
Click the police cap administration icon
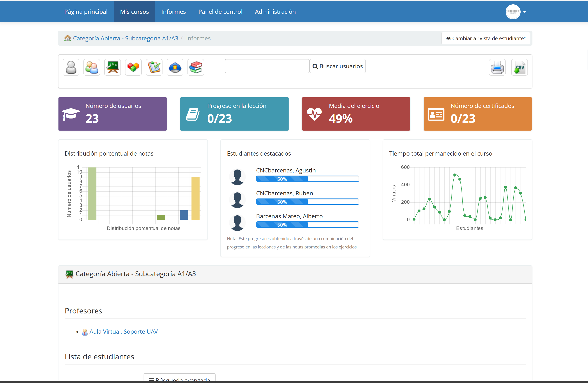pyautogui.click(x=175, y=67)
